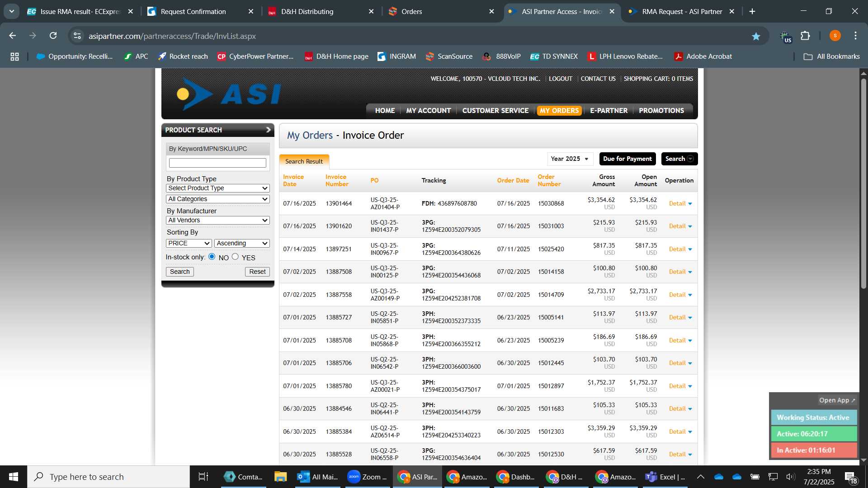The width and height of the screenshot is (868, 488).
Task: Click the Due for Payment button
Action: (627, 159)
